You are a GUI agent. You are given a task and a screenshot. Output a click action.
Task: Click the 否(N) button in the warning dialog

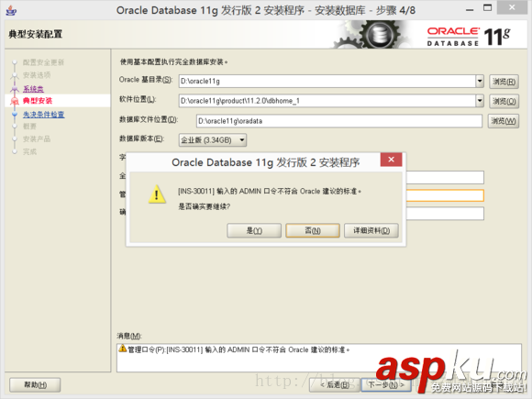(313, 231)
